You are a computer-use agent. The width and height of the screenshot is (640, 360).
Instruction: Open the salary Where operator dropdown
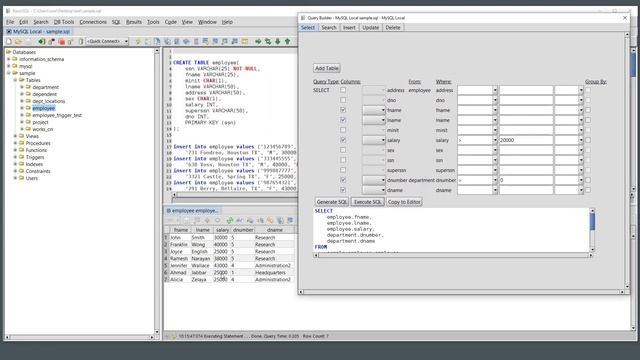(x=495, y=140)
